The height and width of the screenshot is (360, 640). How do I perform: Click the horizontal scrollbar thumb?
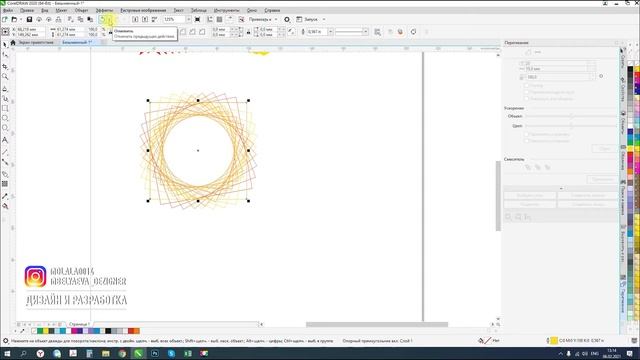click(x=377, y=324)
